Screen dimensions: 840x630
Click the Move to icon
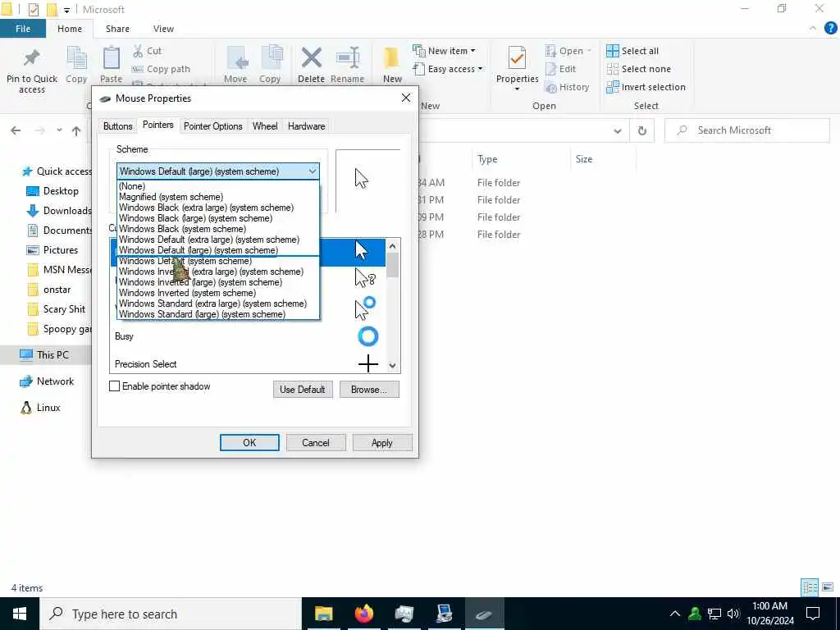(x=235, y=58)
